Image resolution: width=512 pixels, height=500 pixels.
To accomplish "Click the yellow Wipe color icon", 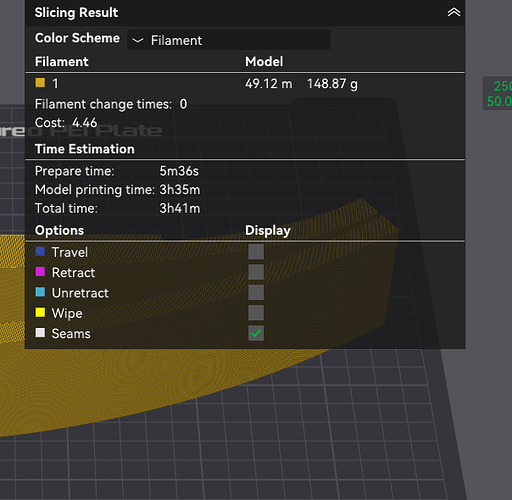I will (x=40, y=312).
